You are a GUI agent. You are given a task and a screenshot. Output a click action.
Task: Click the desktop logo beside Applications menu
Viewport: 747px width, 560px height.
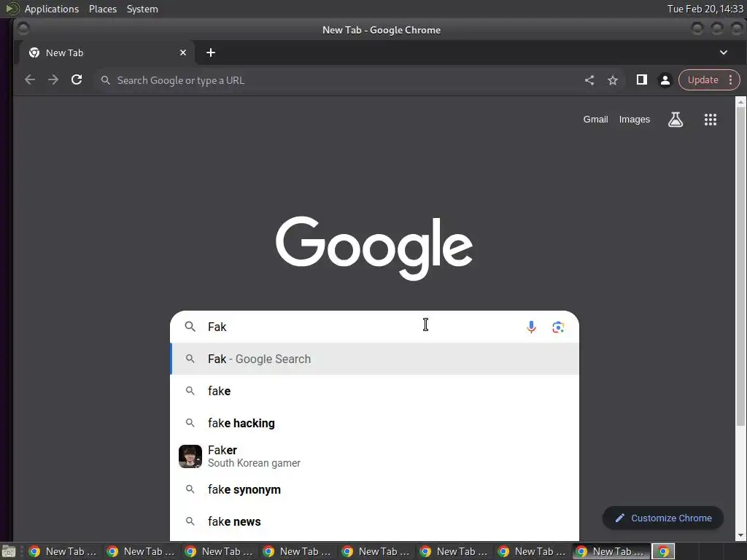click(11, 9)
